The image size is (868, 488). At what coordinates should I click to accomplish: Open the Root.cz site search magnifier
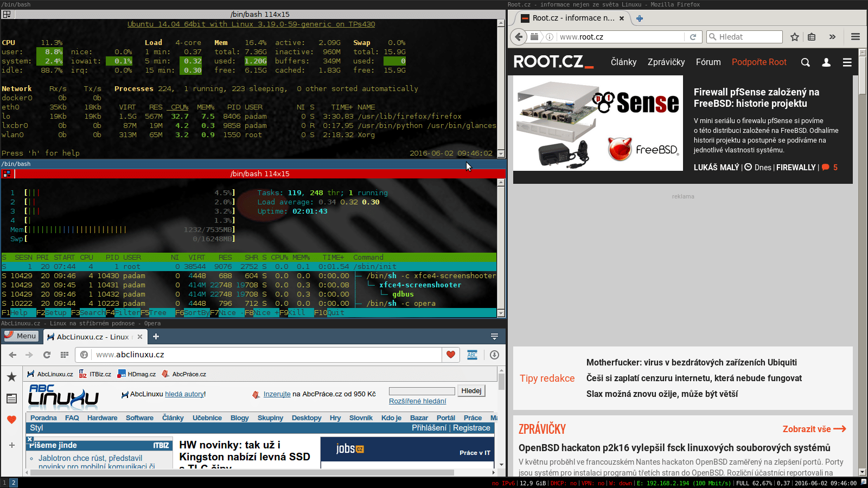(x=806, y=62)
